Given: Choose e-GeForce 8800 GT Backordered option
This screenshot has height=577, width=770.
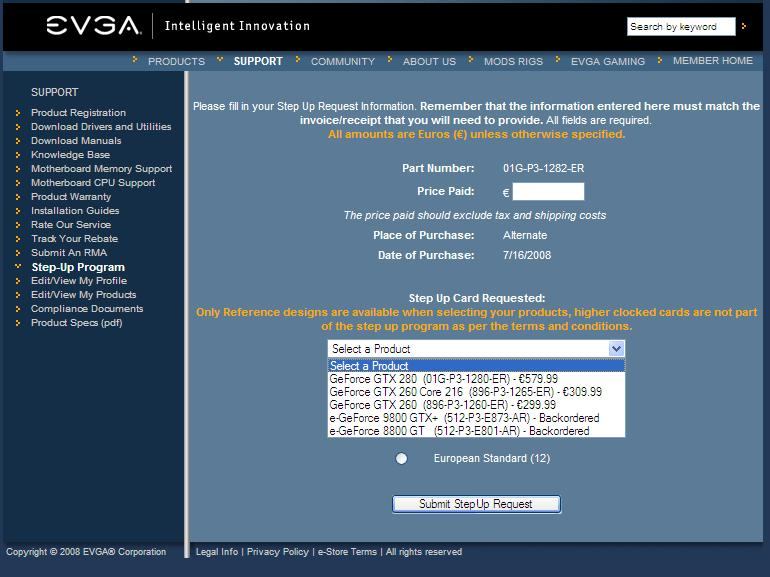Looking at the screenshot, I should point(476,431).
